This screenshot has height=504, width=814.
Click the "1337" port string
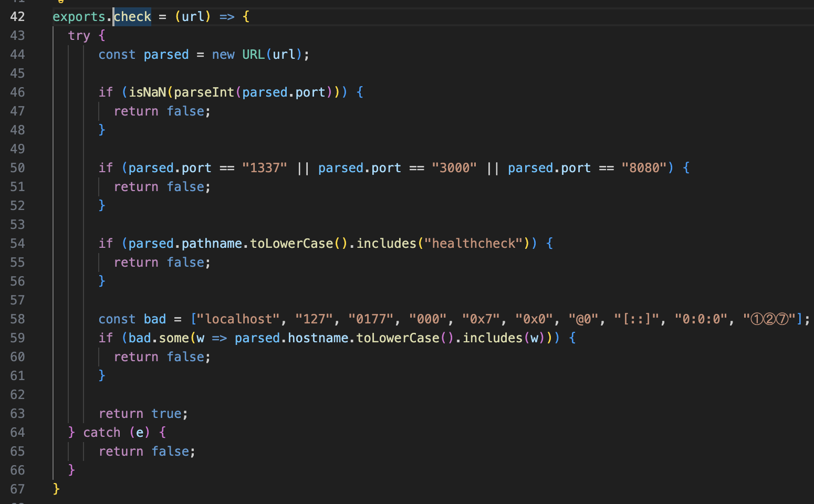[264, 168]
